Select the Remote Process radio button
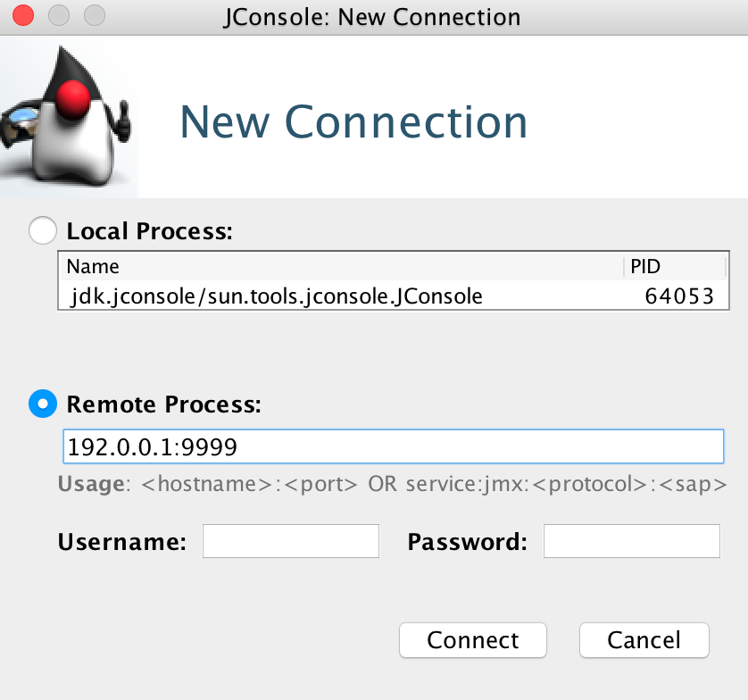 (x=42, y=404)
